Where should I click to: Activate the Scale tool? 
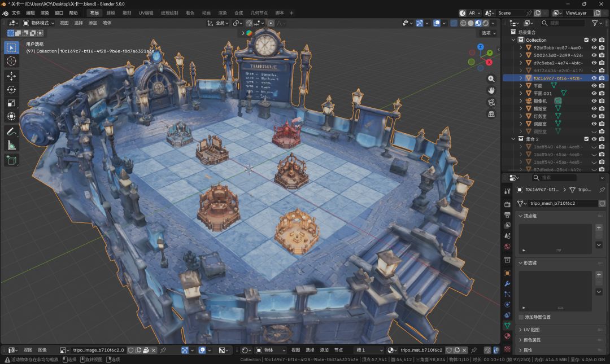point(11,103)
